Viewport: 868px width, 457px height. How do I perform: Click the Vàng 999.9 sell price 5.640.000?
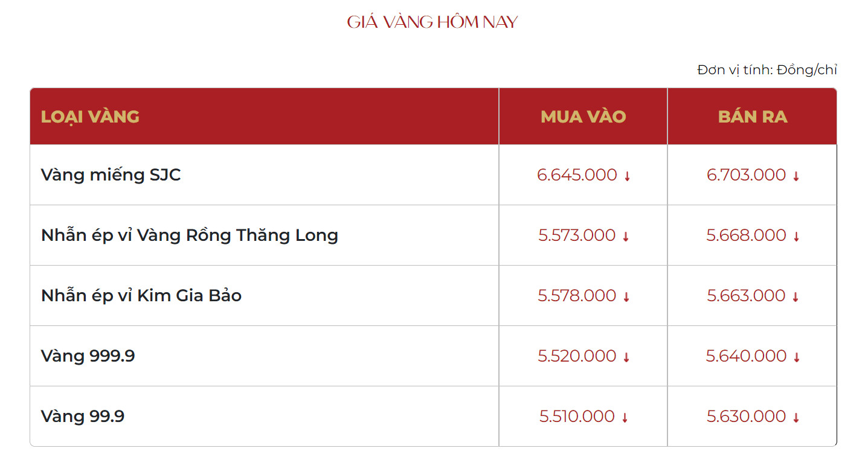pos(746,356)
